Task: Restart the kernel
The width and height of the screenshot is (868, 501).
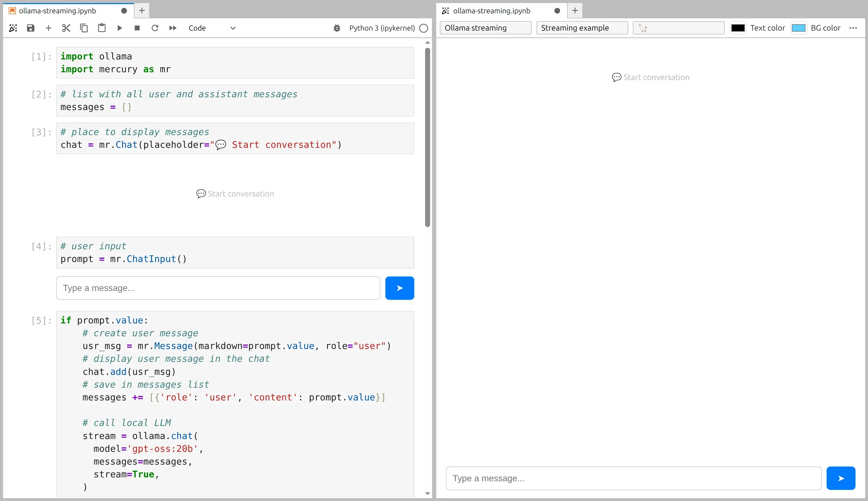Action: tap(155, 28)
